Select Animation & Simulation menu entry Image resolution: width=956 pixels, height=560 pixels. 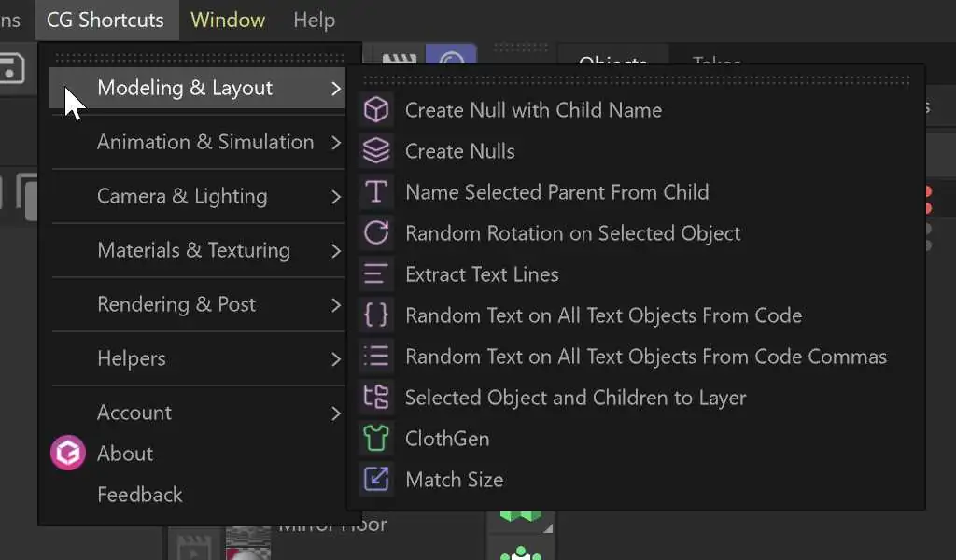tap(197, 142)
